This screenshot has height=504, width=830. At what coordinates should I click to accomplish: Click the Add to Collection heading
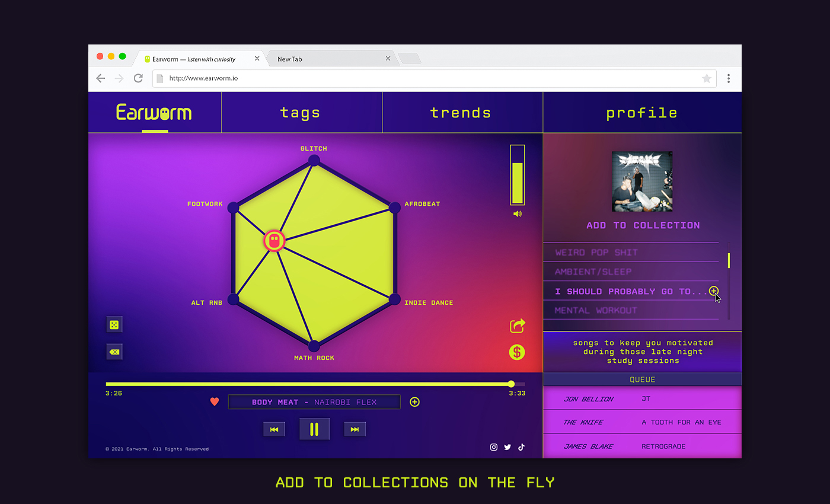(643, 225)
